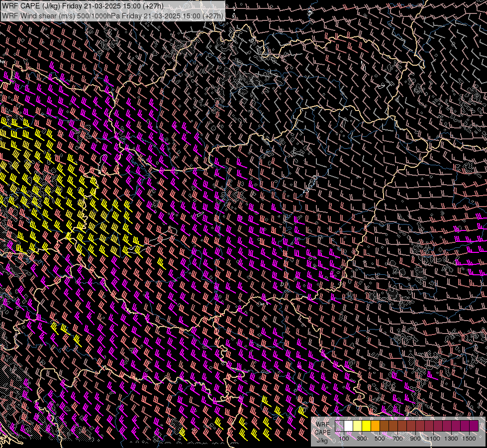Screen dimensions: 487x448
Task: Click the '1500' legend value
Action: click(x=469, y=439)
